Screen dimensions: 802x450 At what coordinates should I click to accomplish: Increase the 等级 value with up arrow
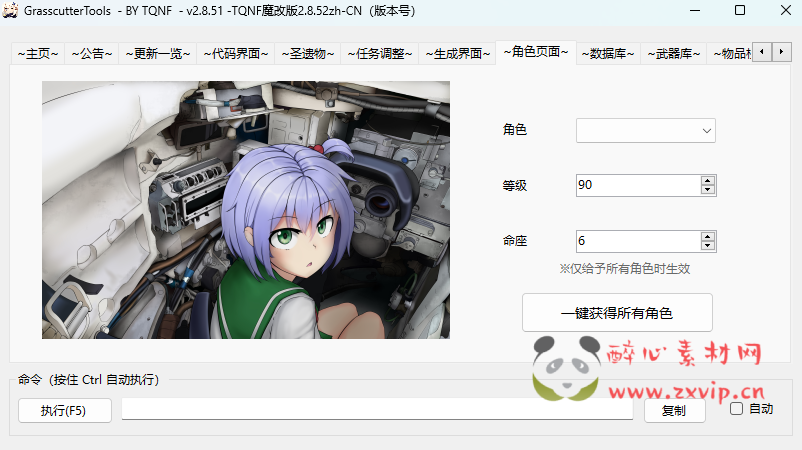tap(708, 181)
